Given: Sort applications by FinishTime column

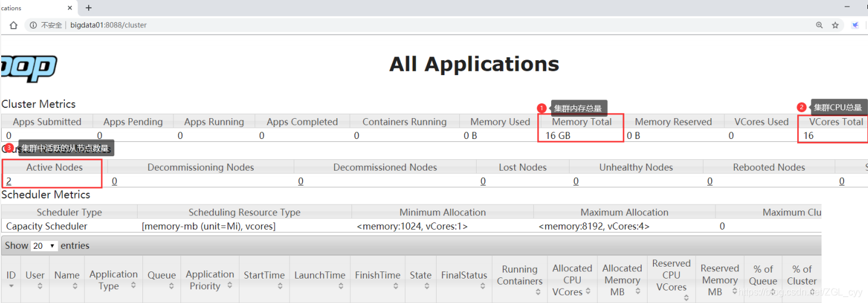Looking at the screenshot, I should 378,280.
